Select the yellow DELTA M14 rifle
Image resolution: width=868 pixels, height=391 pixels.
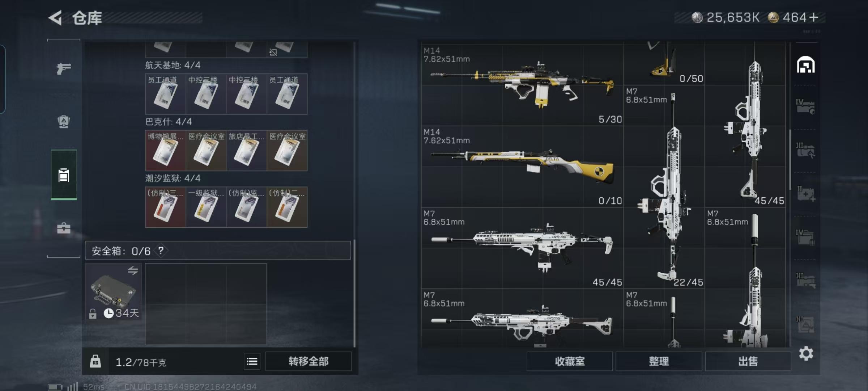point(522,167)
